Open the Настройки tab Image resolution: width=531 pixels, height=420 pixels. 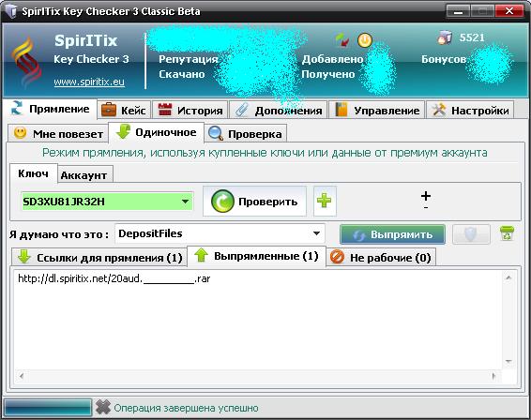tap(470, 110)
